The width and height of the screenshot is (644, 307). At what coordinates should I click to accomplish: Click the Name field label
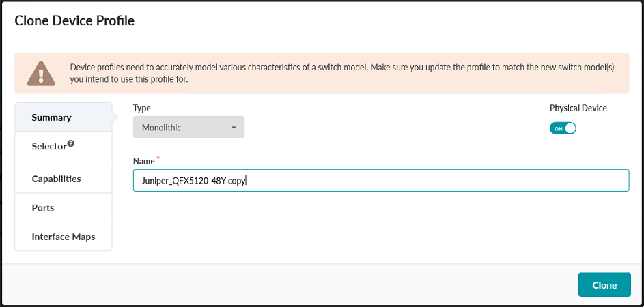144,161
